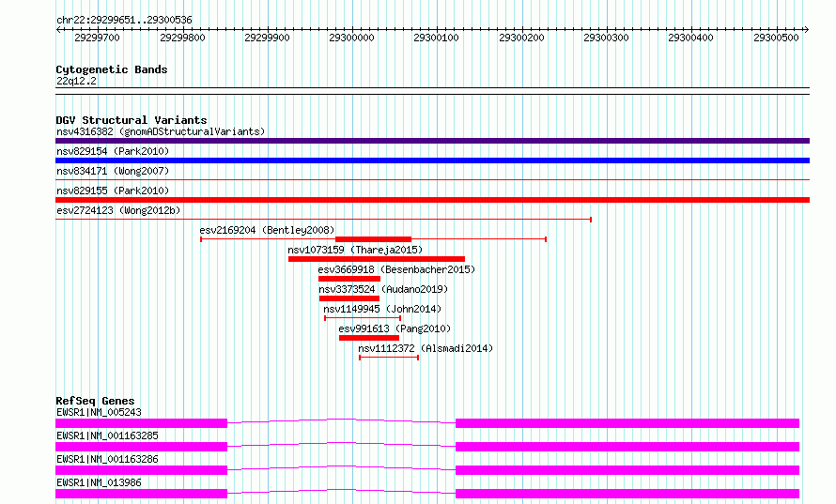This screenshot has height=504, width=836.
Task: Click the 29300000 ruler label
Action: 351,38
